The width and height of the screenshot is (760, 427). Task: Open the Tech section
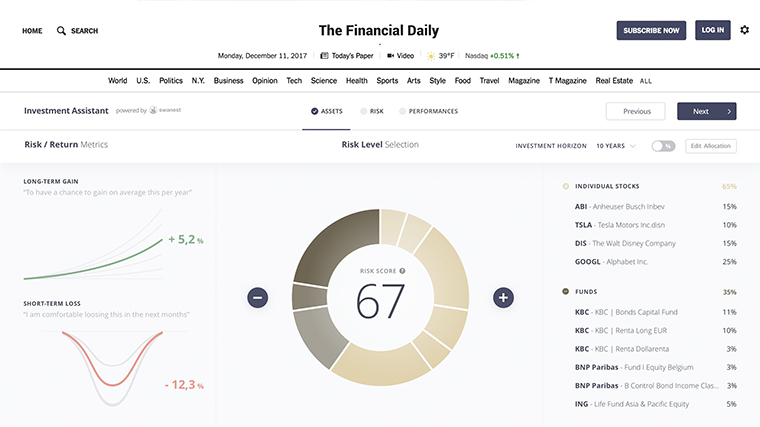[x=294, y=80]
